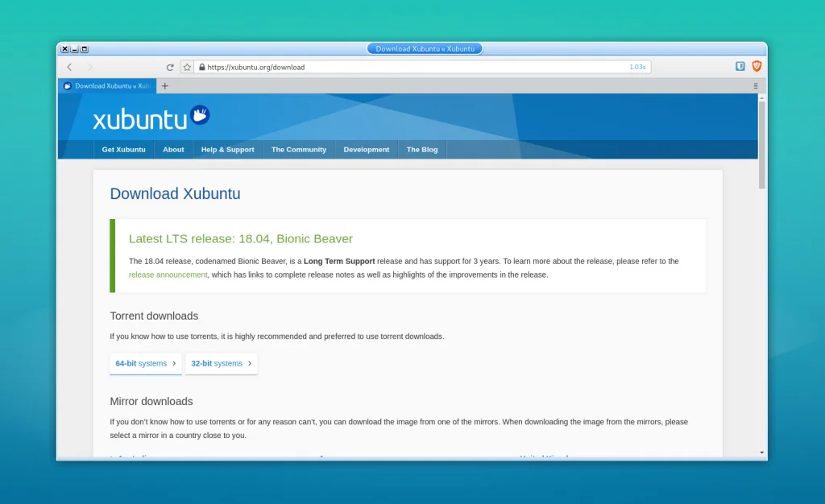Open the Bitwarden extension icon
Image resolution: width=825 pixels, height=504 pixels.
[740, 66]
